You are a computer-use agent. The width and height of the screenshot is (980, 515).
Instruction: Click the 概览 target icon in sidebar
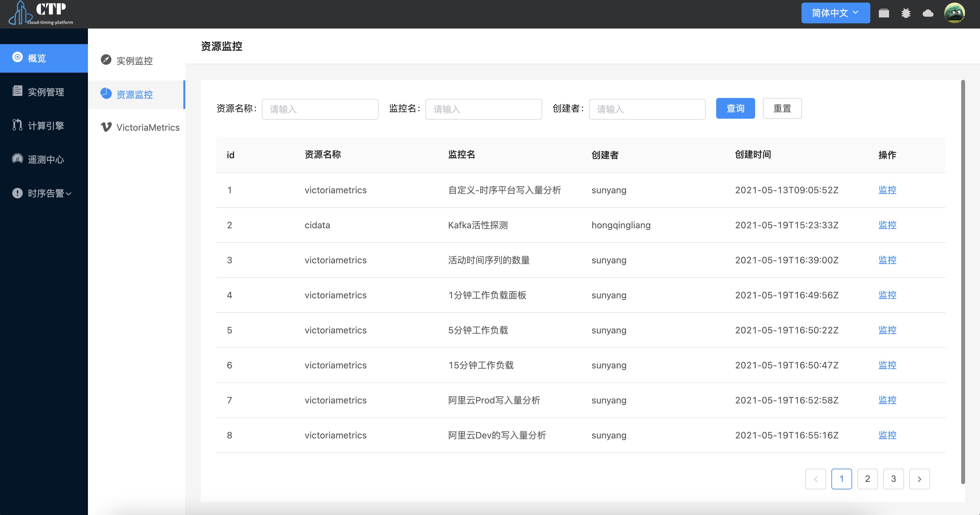coord(18,57)
